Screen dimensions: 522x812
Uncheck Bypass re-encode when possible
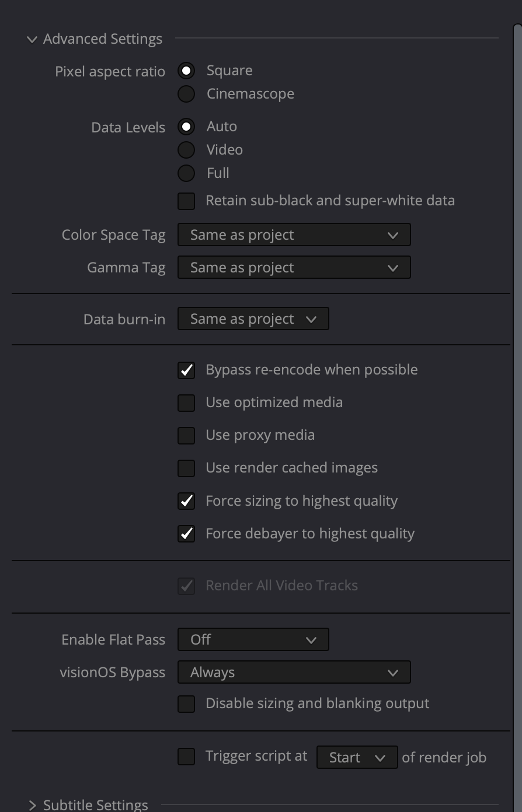point(186,370)
